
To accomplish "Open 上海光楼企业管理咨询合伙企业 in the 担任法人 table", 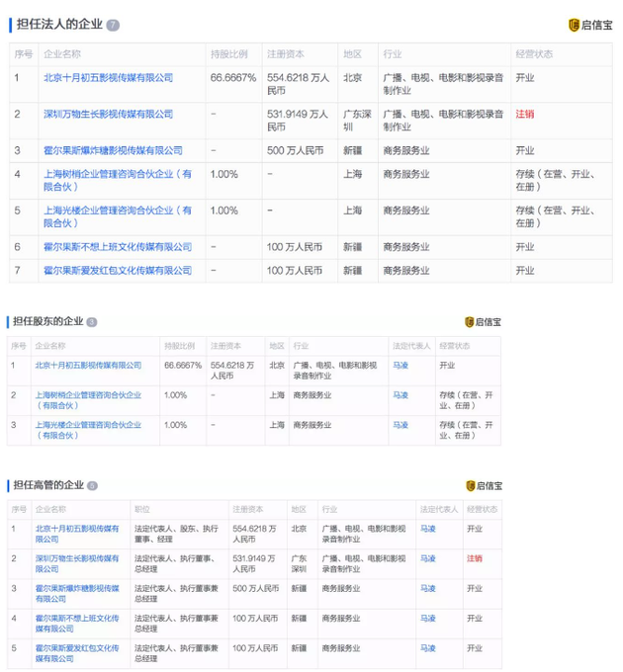I will (118, 216).
